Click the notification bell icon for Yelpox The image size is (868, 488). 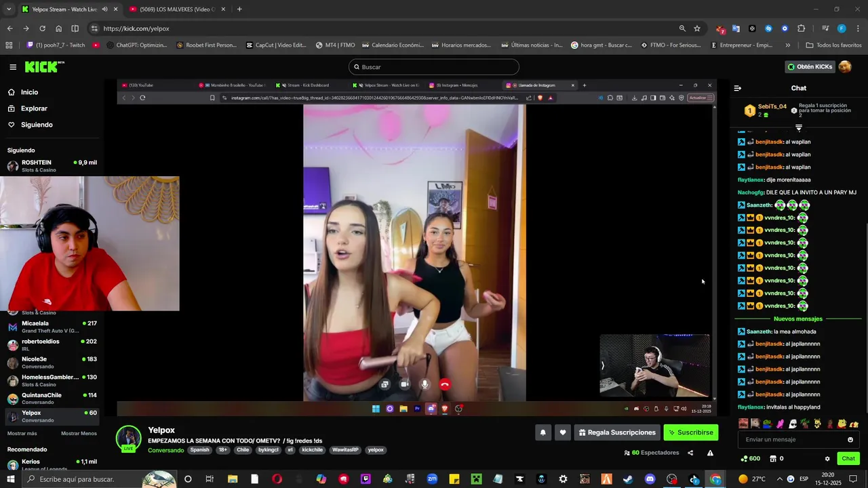(x=542, y=432)
